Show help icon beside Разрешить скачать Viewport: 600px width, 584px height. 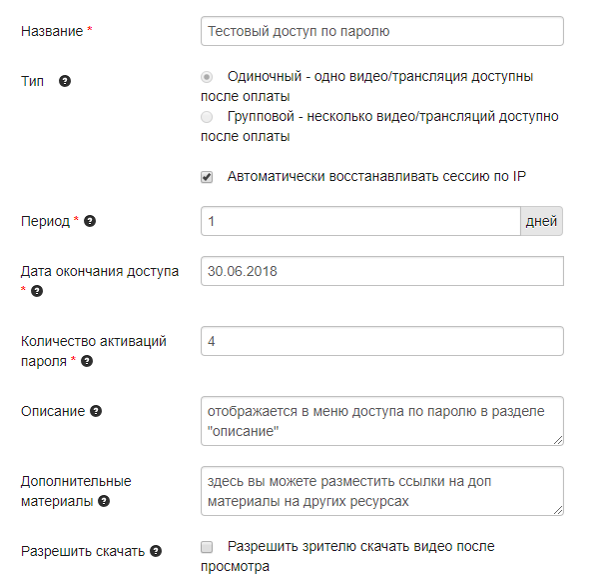(156, 551)
